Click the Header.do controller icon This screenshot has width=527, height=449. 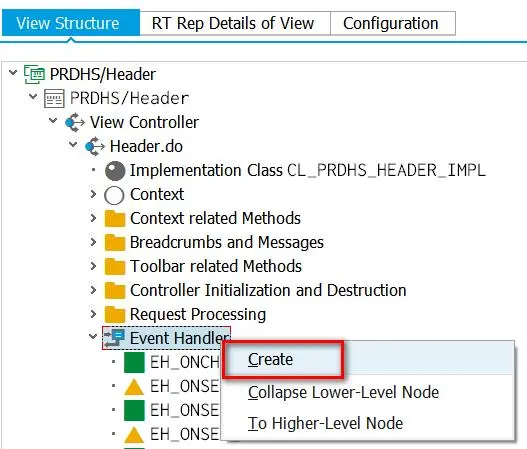(95, 147)
